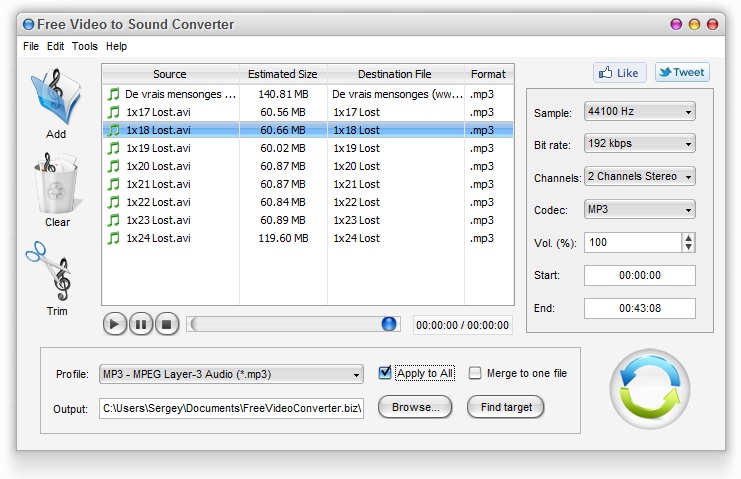Viewport: 741px width, 479px height.
Task: Decrease volume with the down stepper arrow
Action: [689, 247]
